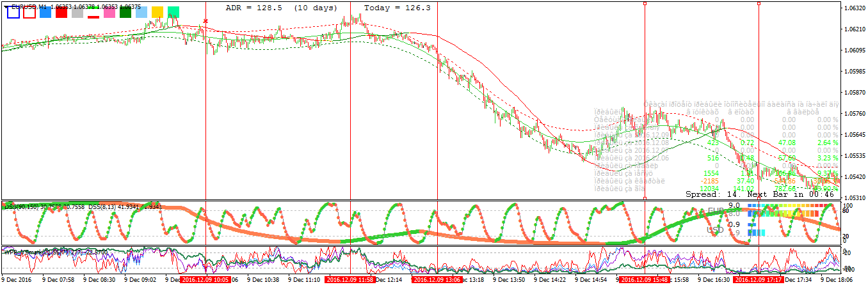
Task: Click the Today = 126.3 label
Action: click(397, 8)
